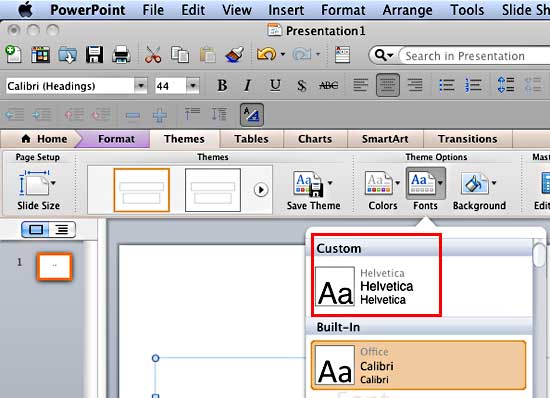Cut selection with scissors icon
Image resolution: width=550 pixels, height=398 pixels.
click(x=153, y=55)
